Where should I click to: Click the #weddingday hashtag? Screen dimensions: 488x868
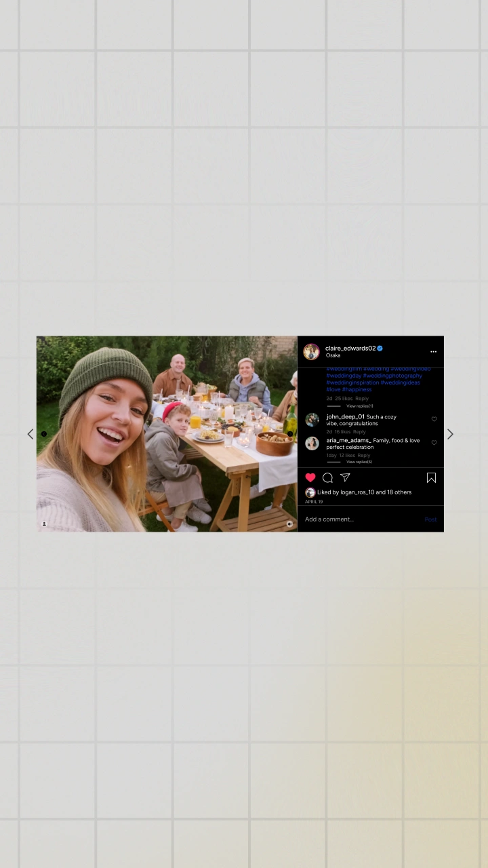[x=344, y=376]
